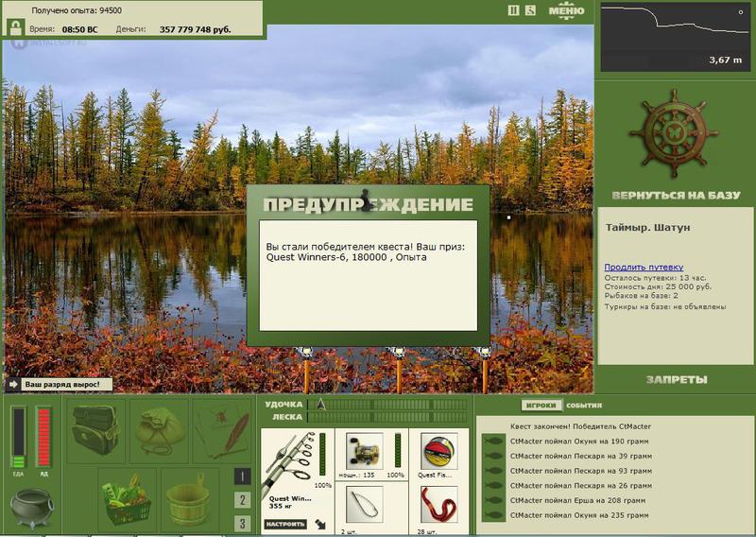Screen dimensions: 756x537
Task: Open the wooden bucket fish keepnet
Action: click(x=188, y=499)
